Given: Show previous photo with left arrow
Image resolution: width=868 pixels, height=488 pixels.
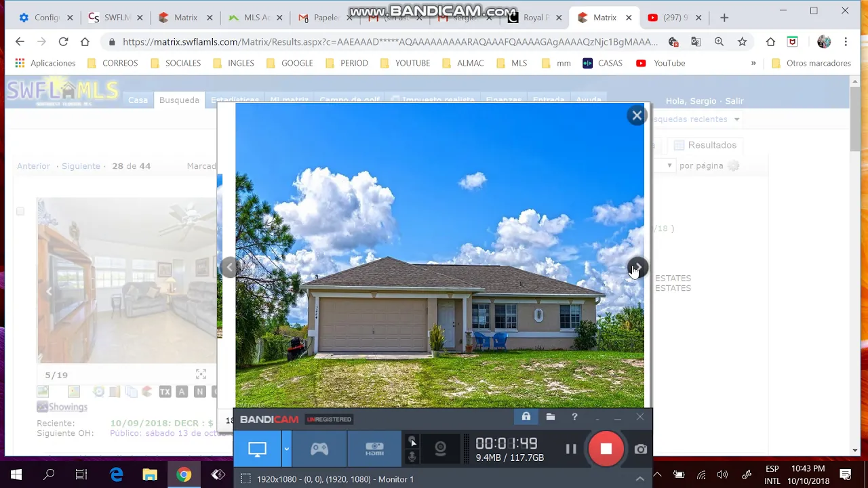Looking at the screenshot, I should click(229, 267).
